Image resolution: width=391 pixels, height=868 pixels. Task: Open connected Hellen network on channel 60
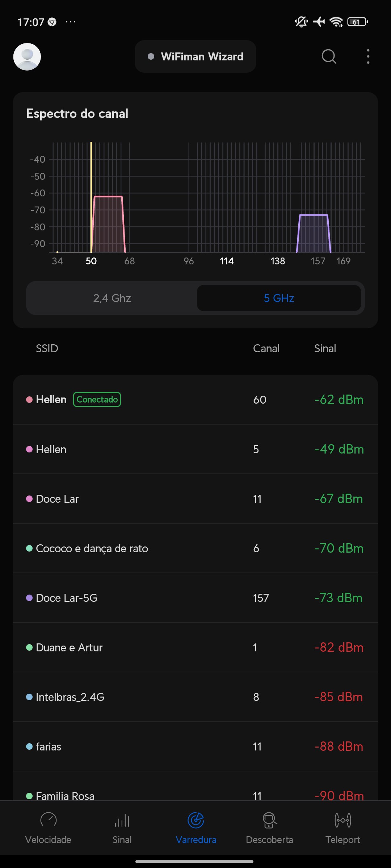195,400
